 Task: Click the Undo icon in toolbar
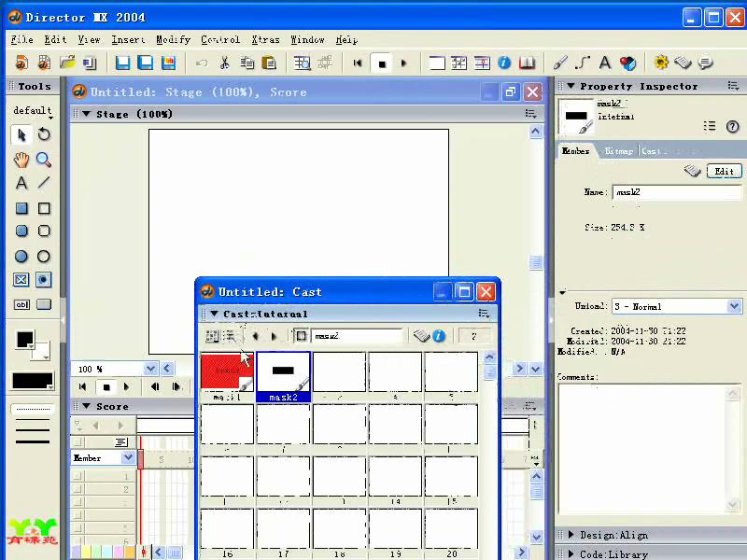click(202, 63)
